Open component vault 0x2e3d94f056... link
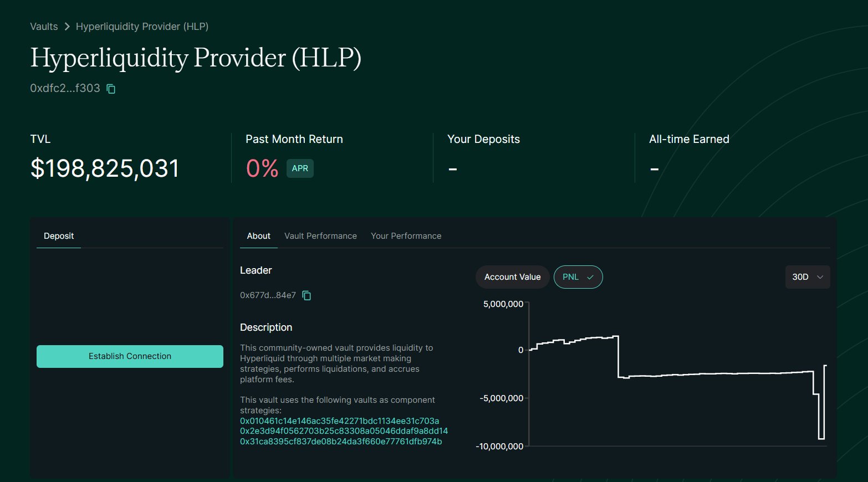This screenshot has width=868, height=482. [344, 431]
